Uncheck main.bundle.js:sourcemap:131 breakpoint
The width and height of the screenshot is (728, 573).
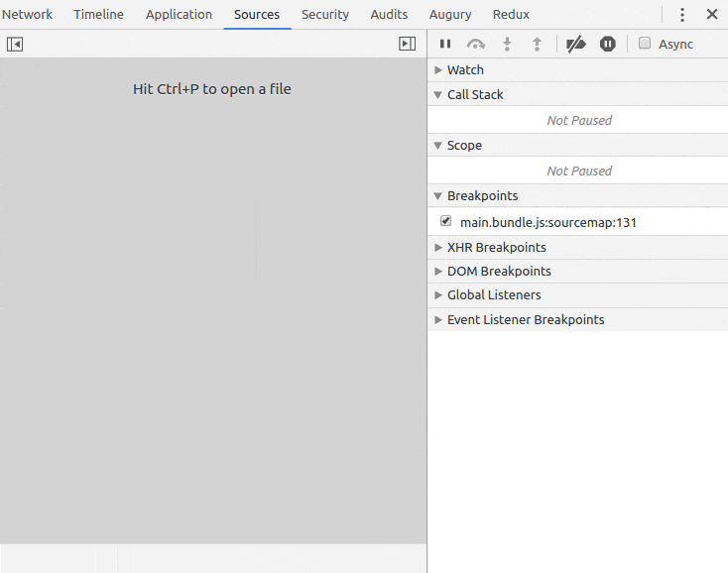pos(445,221)
